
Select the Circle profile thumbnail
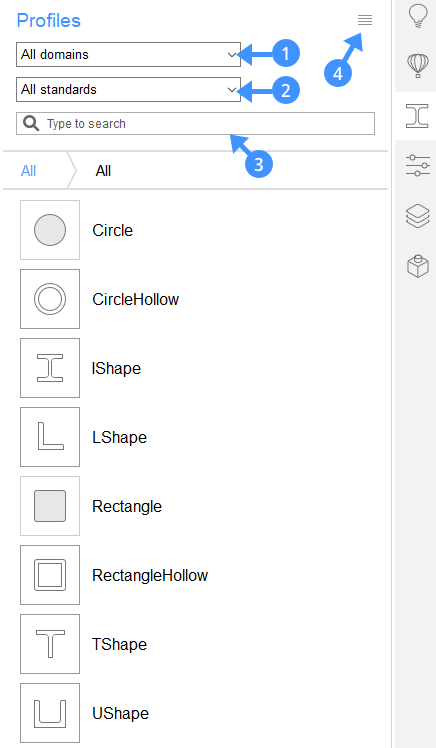click(50, 230)
